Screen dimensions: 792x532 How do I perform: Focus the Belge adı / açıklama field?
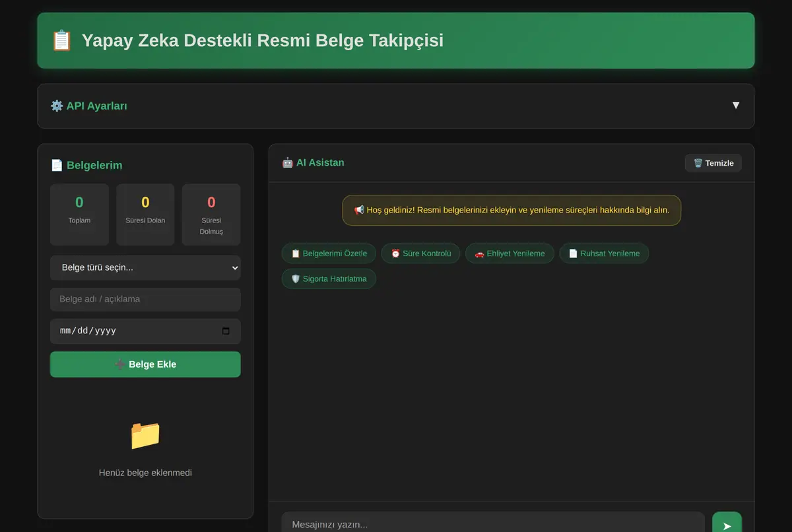pyautogui.click(x=145, y=299)
